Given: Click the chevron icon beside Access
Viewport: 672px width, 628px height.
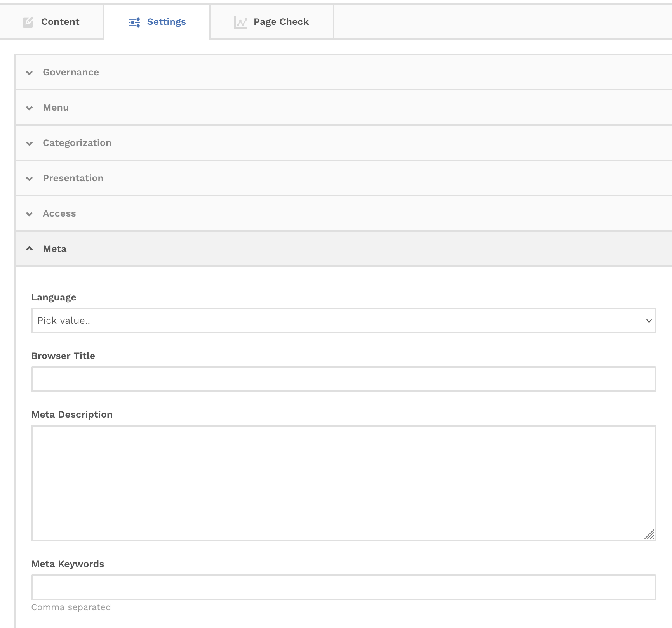Looking at the screenshot, I should 30,214.
